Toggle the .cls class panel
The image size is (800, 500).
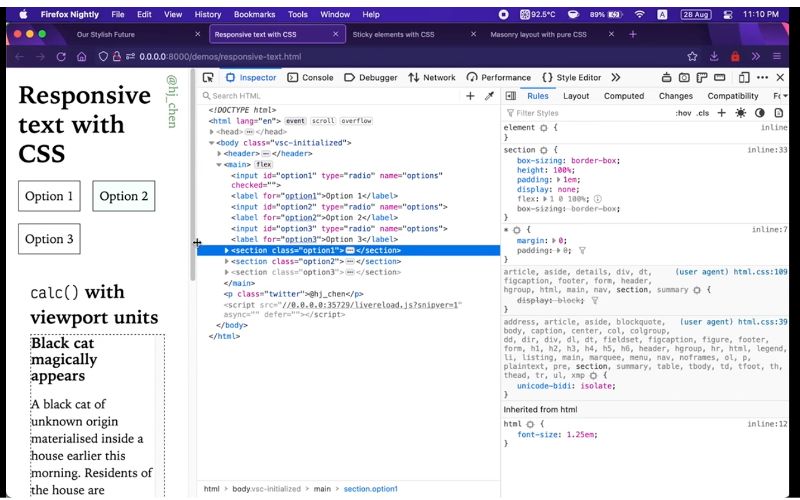tap(703, 113)
